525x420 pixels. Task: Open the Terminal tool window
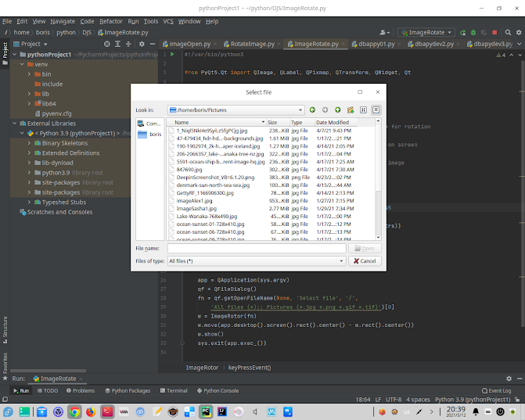174,390
